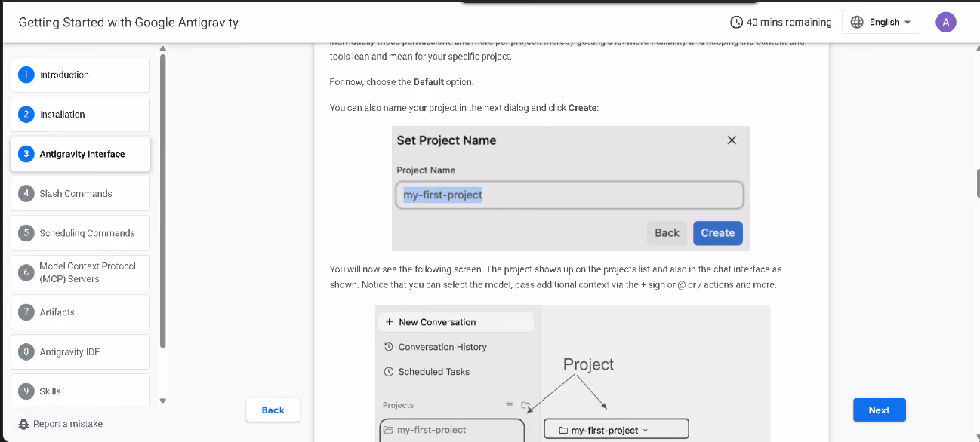Click the bug icon beside Report a mistake
This screenshot has height=442, width=980.
[23, 424]
